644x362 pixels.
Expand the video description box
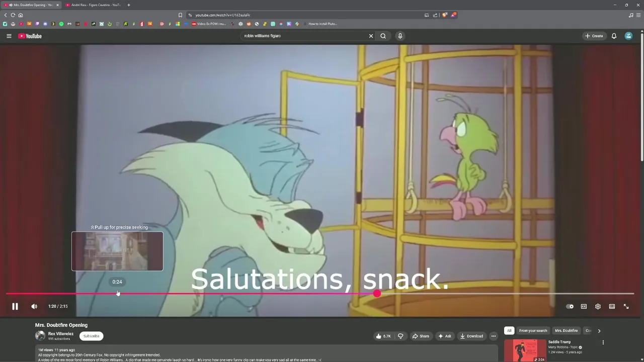(x=267, y=353)
